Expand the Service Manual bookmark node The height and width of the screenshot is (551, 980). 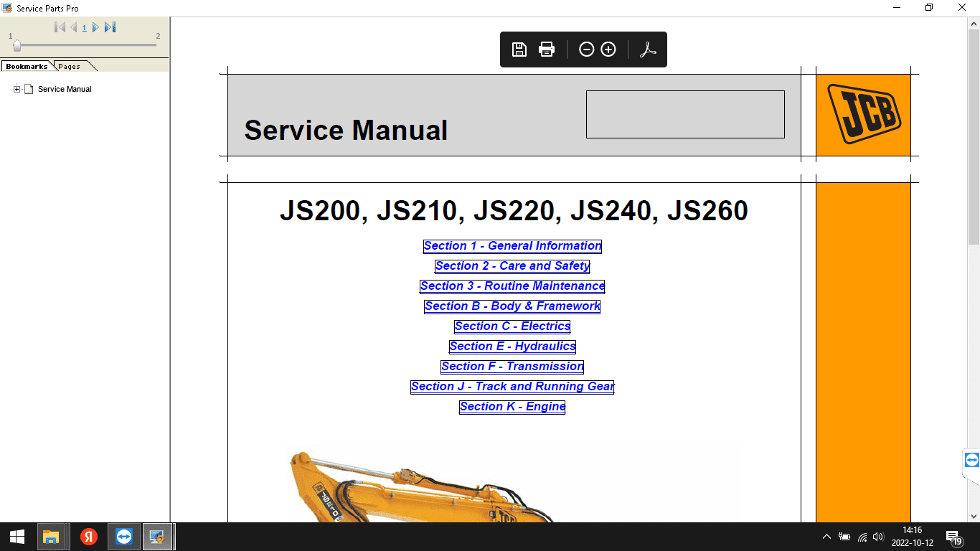tap(17, 89)
